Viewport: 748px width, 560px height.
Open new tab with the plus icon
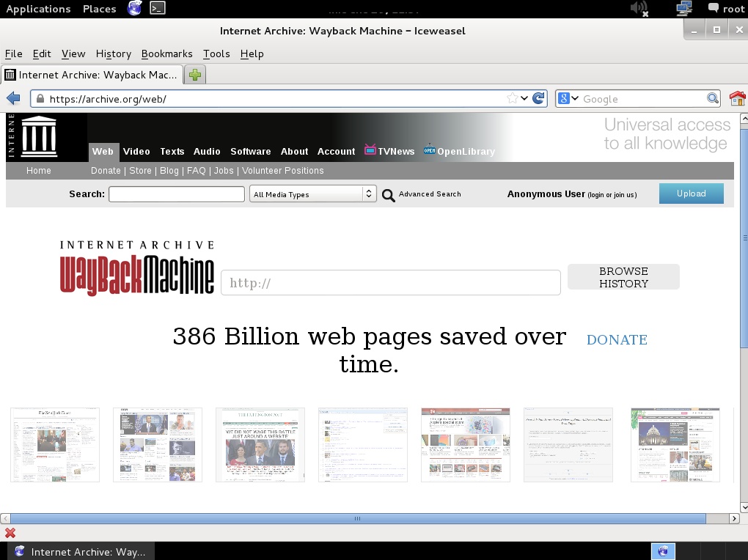(x=195, y=75)
